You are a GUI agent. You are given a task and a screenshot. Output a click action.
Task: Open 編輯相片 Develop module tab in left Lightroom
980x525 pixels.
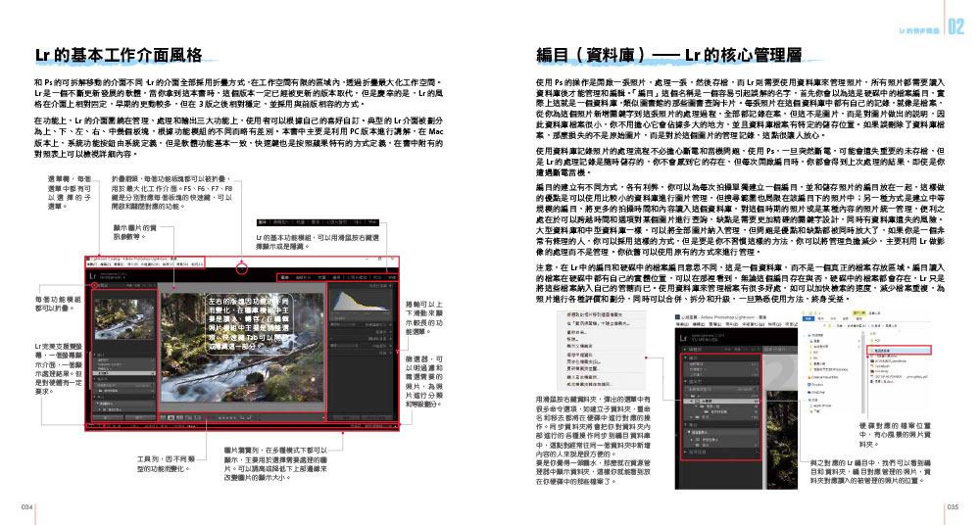click(303, 277)
